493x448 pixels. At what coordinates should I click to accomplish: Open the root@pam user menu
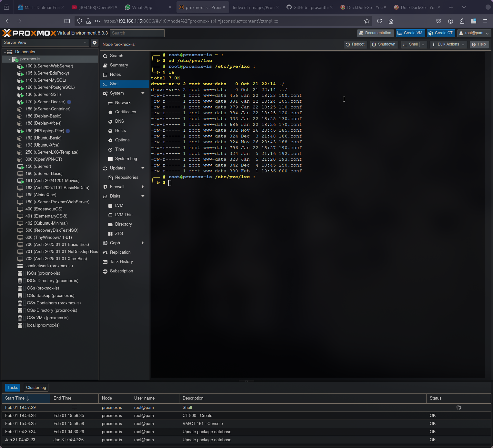tap(474, 33)
